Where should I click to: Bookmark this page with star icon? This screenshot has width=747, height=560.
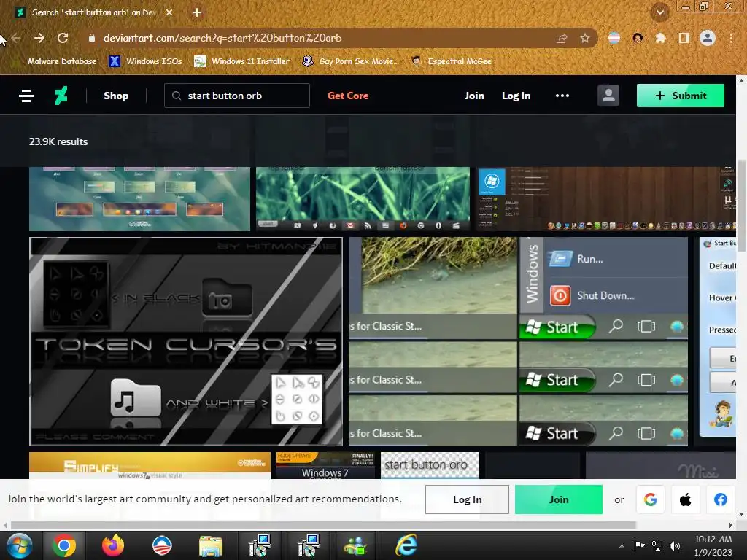click(585, 38)
